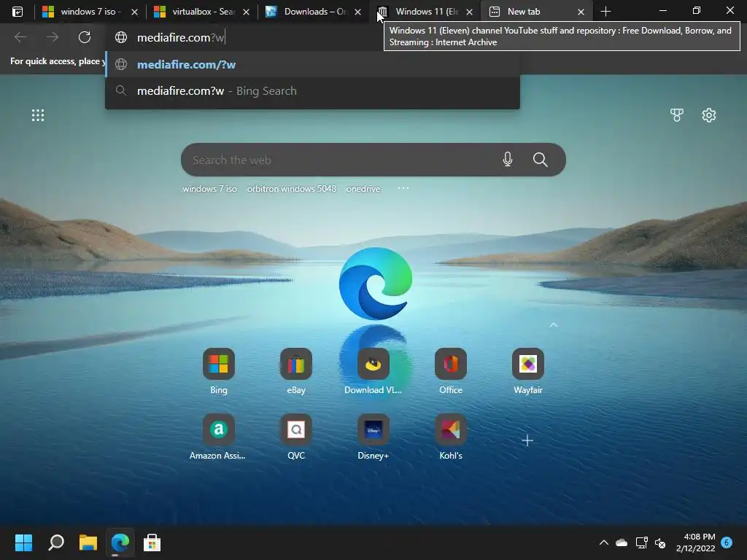
Task: Collapse quick links with the chevron
Action: click(x=554, y=325)
